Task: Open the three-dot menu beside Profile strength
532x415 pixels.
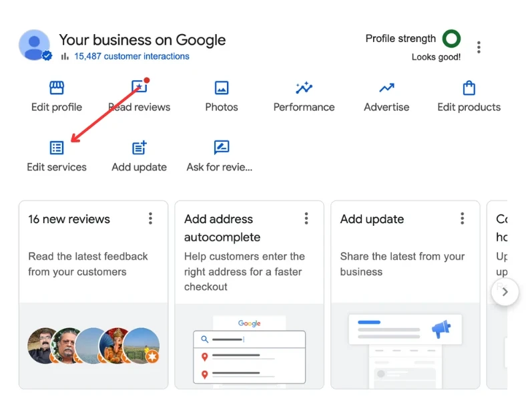Action: coord(479,47)
